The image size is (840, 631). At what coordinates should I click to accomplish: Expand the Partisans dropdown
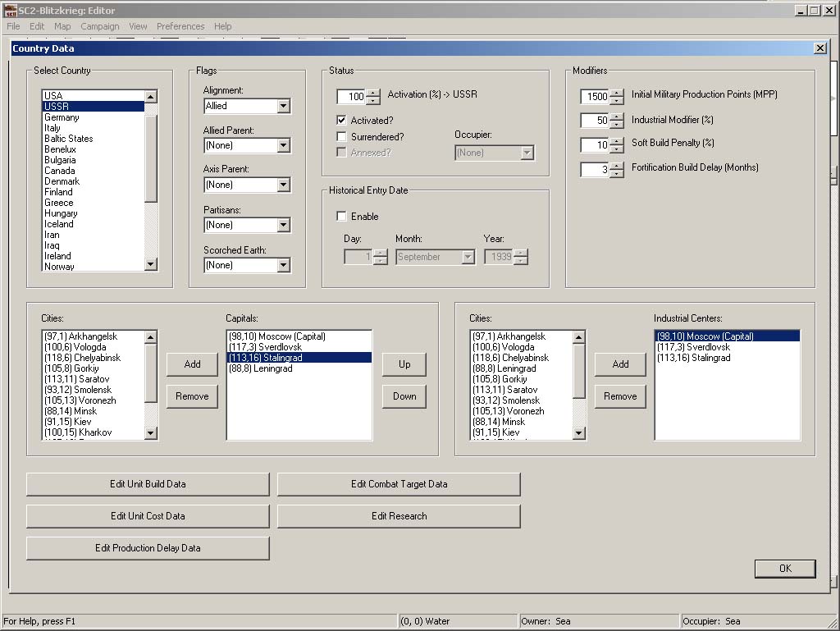pyautogui.click(x=283, y=225)
